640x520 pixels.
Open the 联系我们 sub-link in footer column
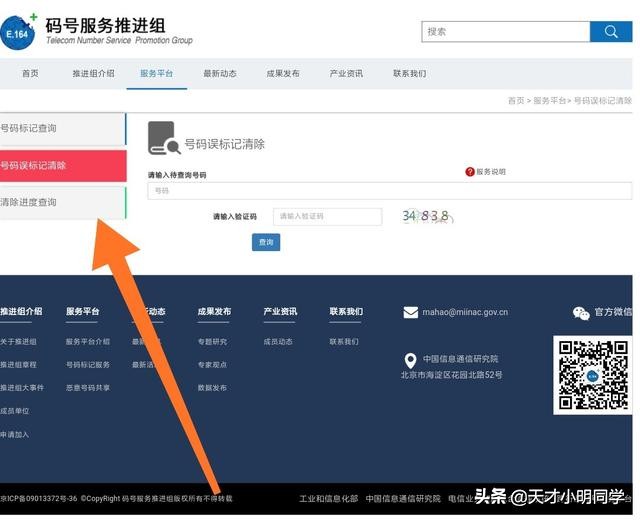click(x=344, y=342)
